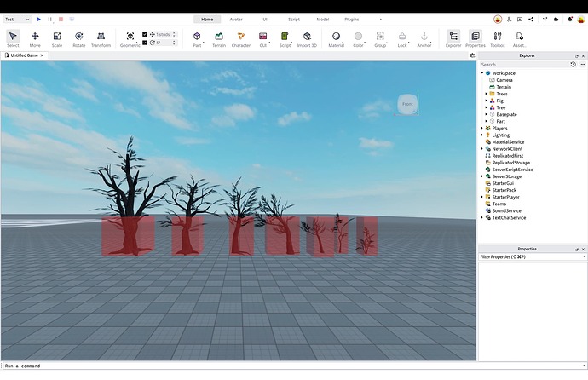Focus the Filter Properties field

532,256
